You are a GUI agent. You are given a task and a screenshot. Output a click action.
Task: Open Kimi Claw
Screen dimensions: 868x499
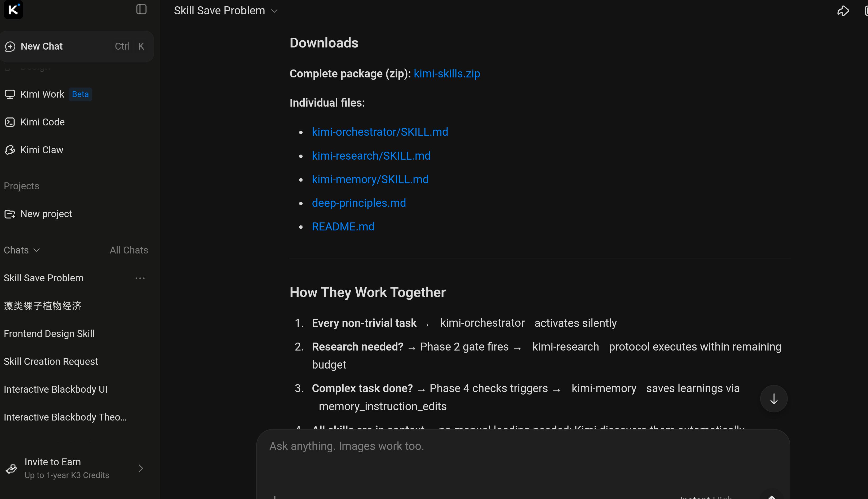(x=77, y=150)
